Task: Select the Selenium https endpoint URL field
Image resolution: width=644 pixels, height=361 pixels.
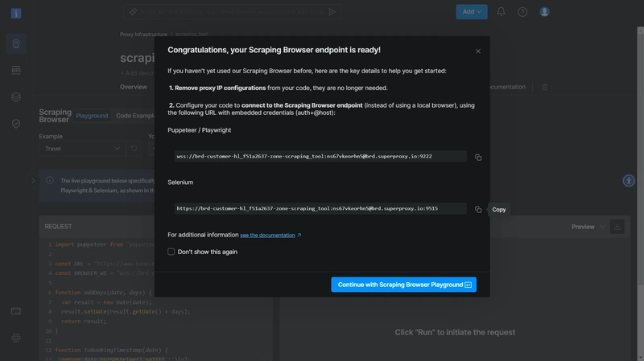Action: (x=320, y=208)
